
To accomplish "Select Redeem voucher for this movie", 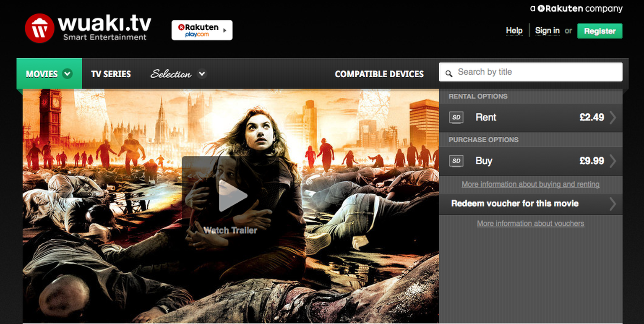I will click(530, 204).
